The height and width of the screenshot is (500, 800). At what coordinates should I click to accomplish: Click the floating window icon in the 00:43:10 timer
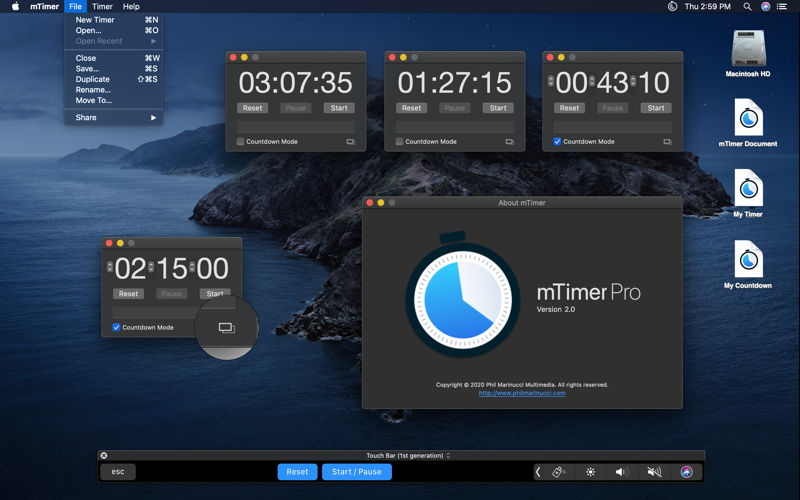667,142
